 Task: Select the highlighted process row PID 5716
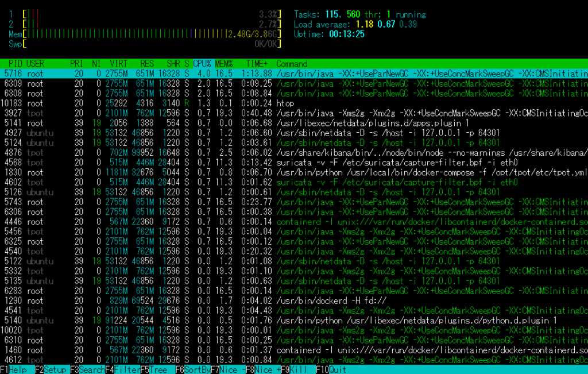coord(294,74)
